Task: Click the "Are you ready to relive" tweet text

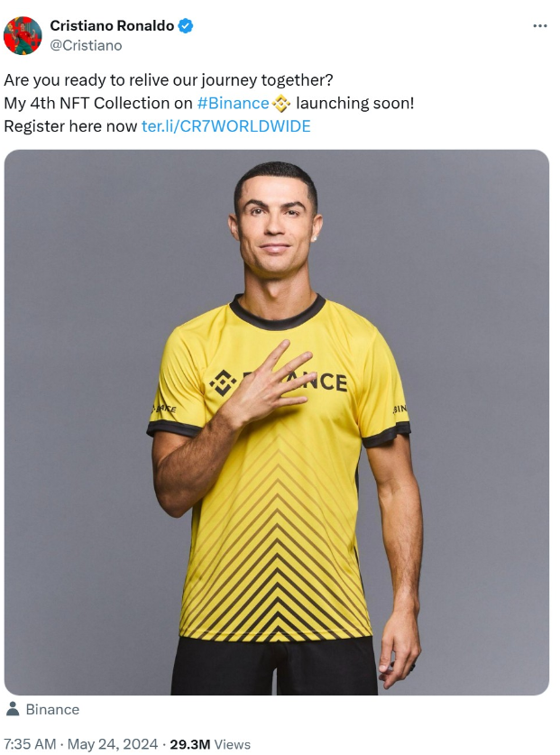Action: click(x=169, y=80)
